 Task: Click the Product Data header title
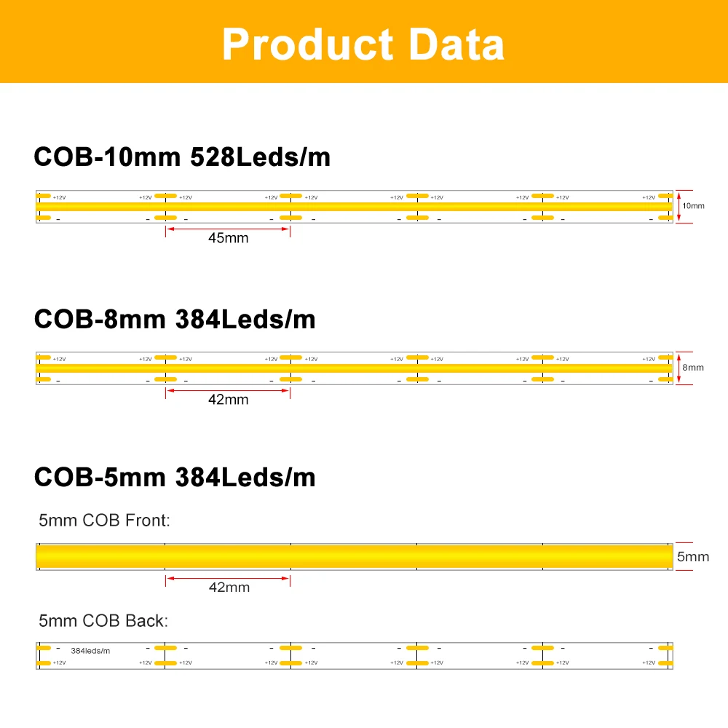(363, 44)
